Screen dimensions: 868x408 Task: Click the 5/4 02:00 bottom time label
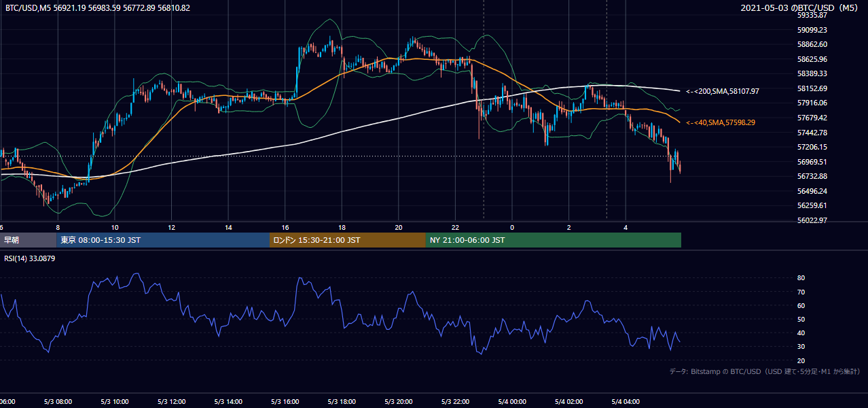[568, 402]
